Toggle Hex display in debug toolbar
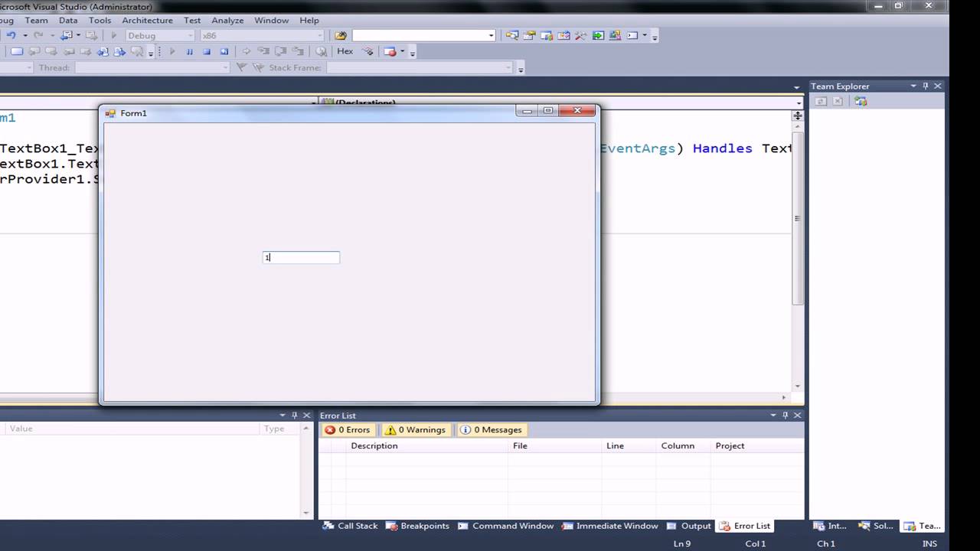The height and width of the screenshot is (551, 980). 345,51
